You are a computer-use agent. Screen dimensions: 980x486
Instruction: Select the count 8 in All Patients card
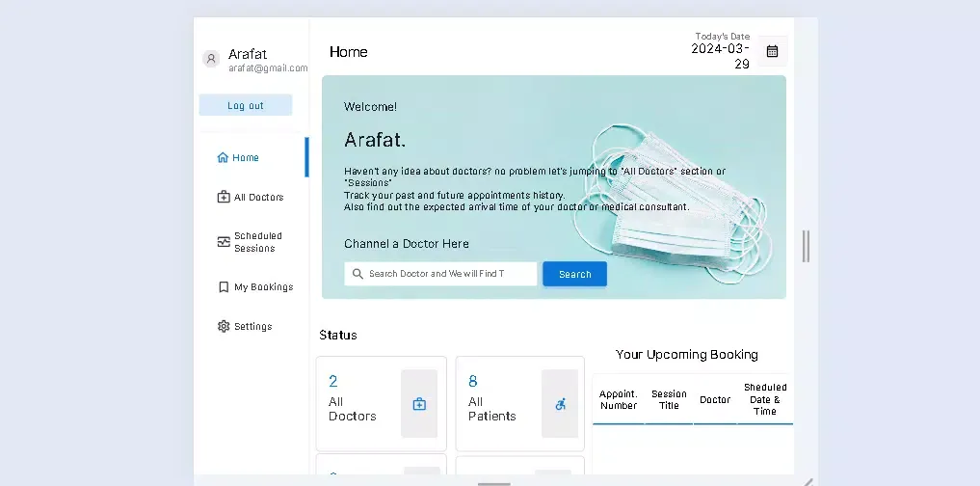click(472, 381)
